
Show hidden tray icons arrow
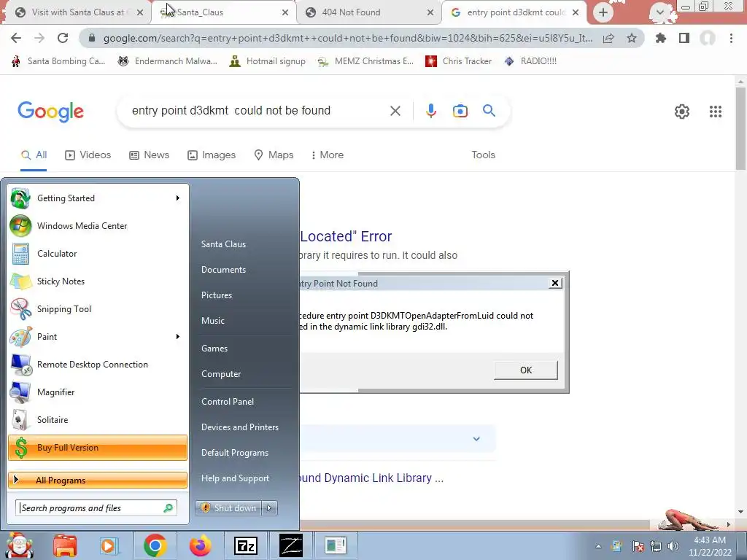(598, 547)
